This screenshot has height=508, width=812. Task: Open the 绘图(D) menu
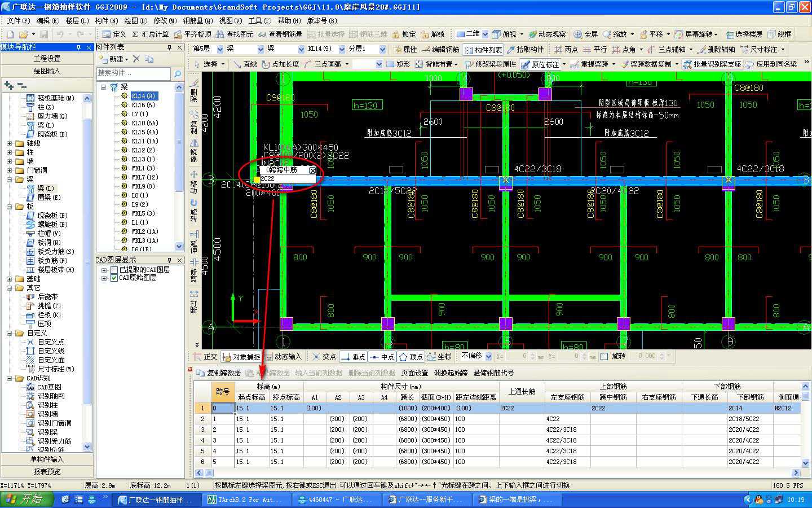(136, 20)
